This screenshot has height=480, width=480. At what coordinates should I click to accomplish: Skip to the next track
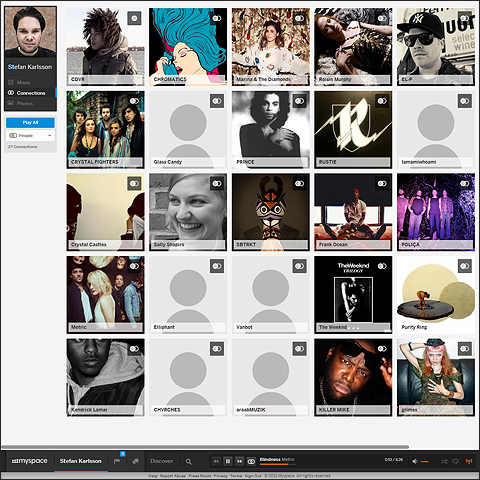239,461
